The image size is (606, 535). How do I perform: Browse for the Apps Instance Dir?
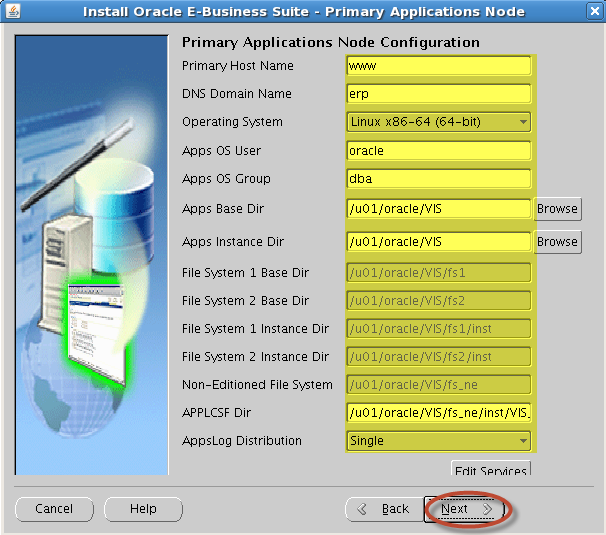(557, 242)
